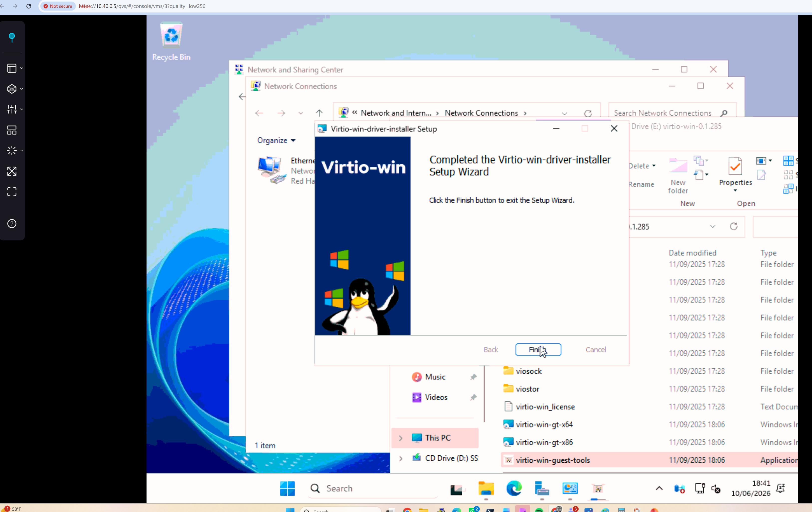Launch Microsoft Edge from the taskbar
The width and height of the screenshot is (812, 512).
(514, 488)
